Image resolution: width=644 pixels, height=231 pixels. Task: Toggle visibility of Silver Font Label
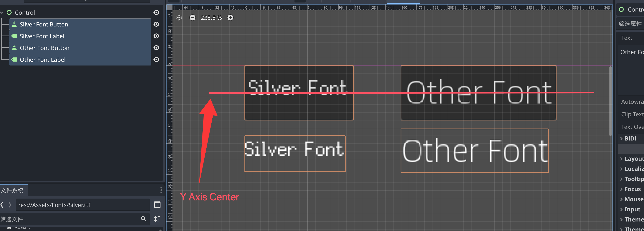click(x=156, y=36)
